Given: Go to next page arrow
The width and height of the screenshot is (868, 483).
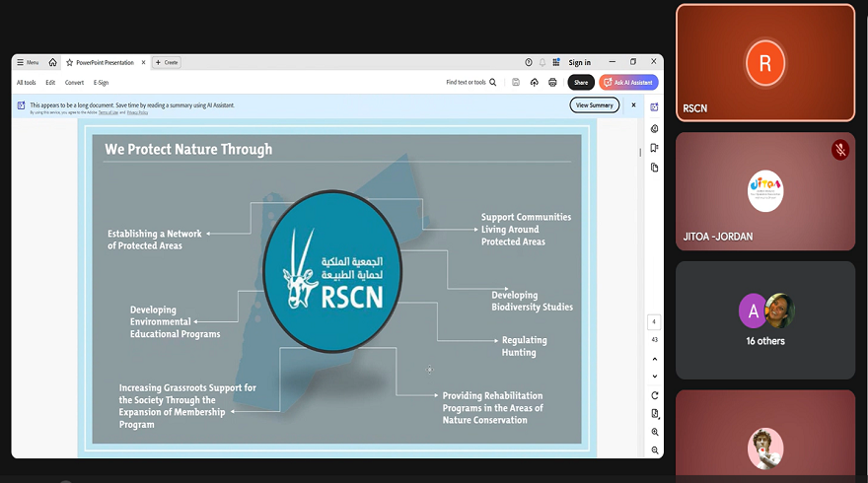Looking at the screenshot, I should pos(655,377).
